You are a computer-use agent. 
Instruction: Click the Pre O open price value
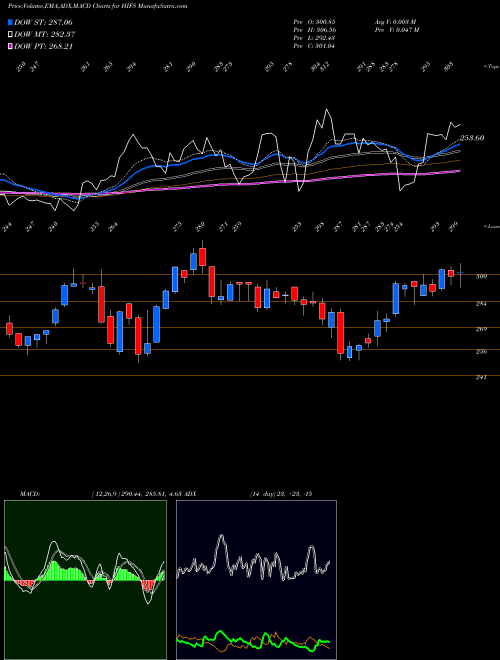(314, 22)
